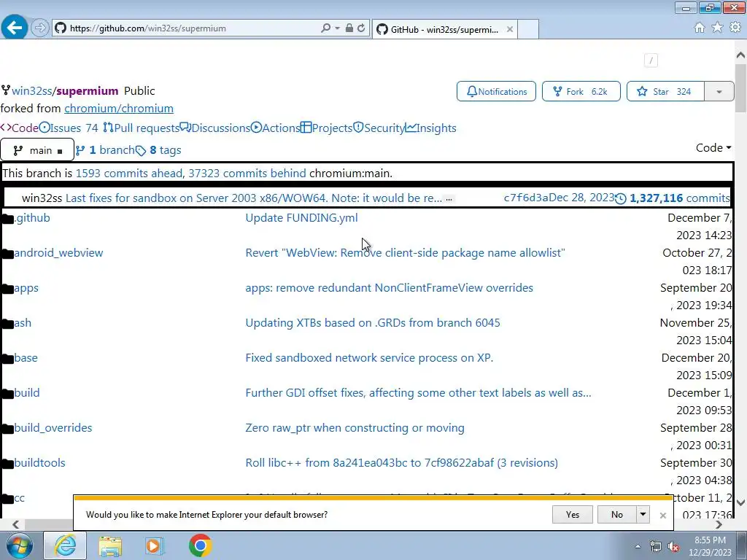
Task: Open Windows Media Player from the taskbar
Action: tap(154, 545)
